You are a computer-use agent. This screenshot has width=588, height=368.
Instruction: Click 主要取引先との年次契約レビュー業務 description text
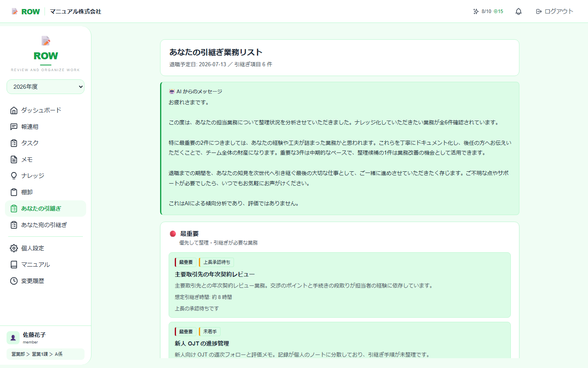click(304, 286)
